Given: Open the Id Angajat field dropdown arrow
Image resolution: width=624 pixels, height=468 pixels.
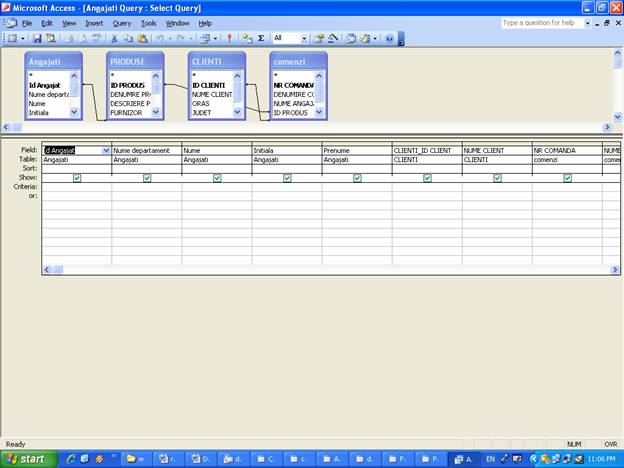Looking at the screenshot, I should coord(106,150).
